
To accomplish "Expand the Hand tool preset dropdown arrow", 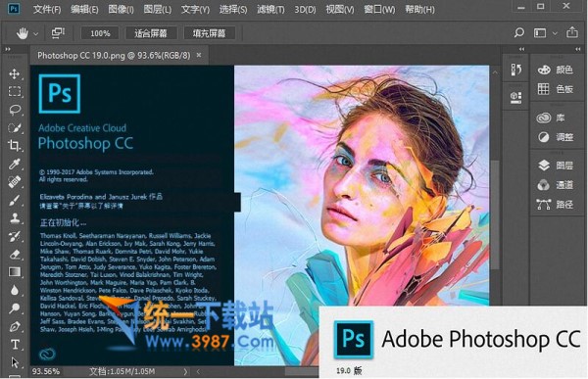I will click(35, 33).
